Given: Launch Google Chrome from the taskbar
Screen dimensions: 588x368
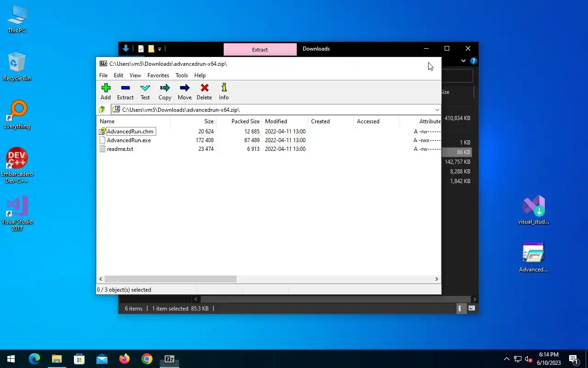Looking at the screenshot, I should [147, 359].
